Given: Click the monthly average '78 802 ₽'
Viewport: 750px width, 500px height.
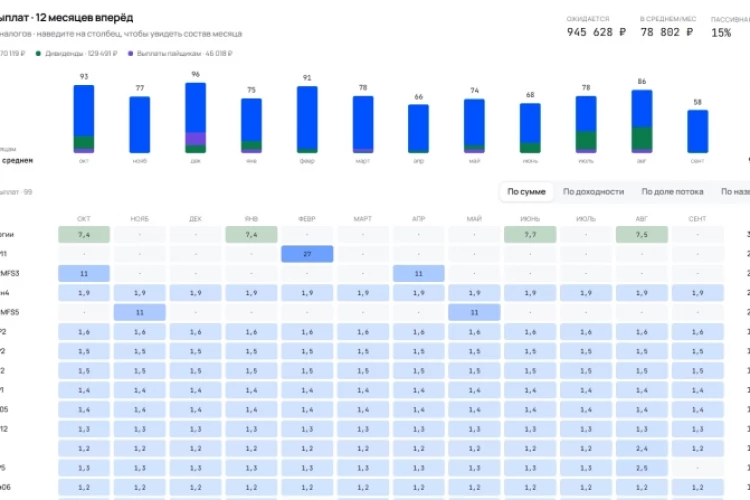Looking at the screenshot, I should pyautogui.click(x=667, y=32).
